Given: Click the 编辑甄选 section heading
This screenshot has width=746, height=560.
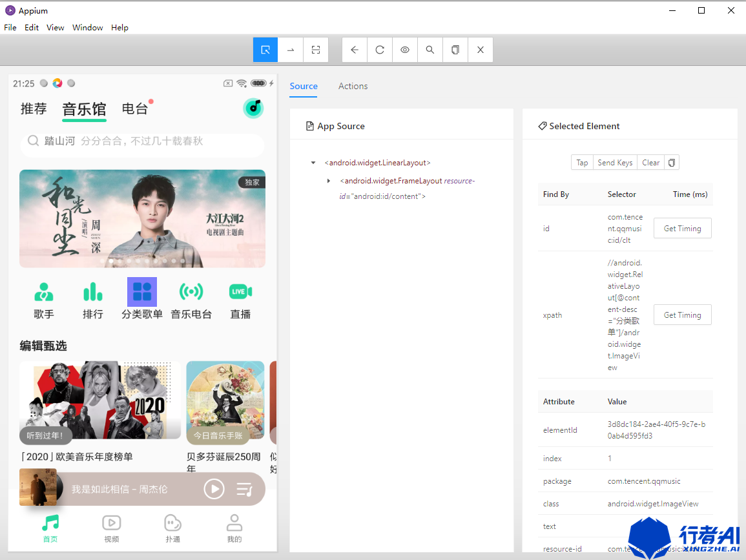Looking at the screenshot, I should click(x=43, y=346).
